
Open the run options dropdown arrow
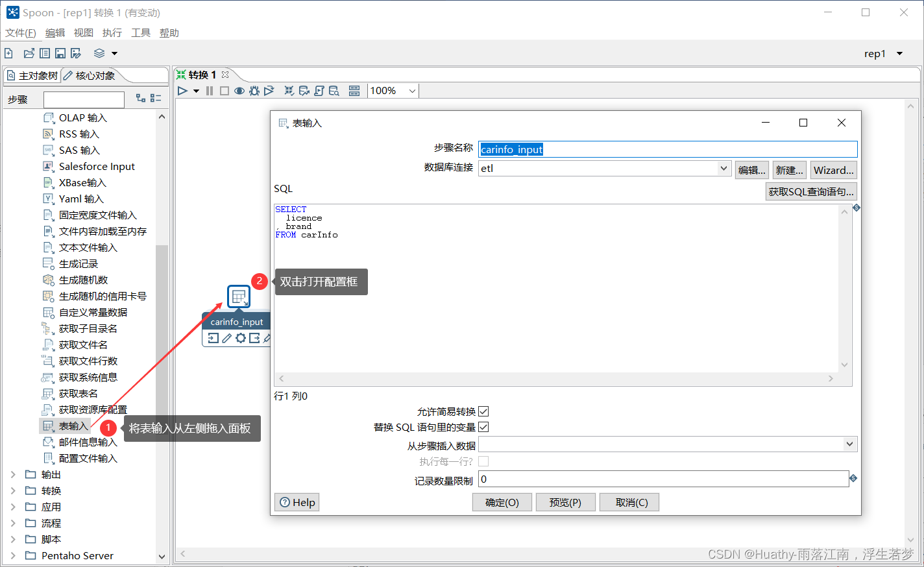click(x=196, y=91)
